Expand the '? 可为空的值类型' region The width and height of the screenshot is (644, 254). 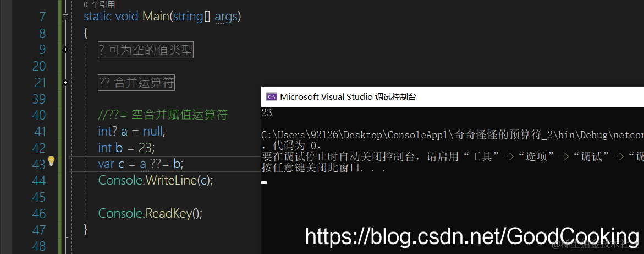pos(65,50)
